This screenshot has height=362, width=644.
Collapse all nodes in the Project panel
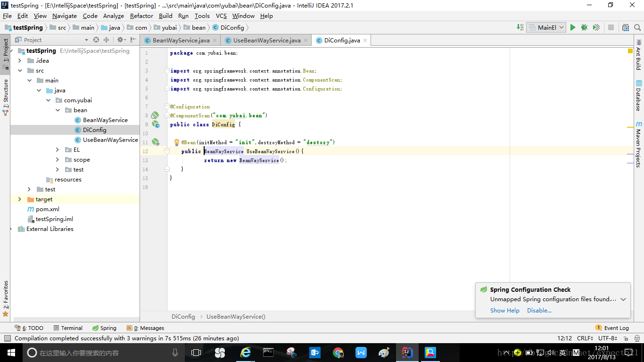[x=106, y=40]
